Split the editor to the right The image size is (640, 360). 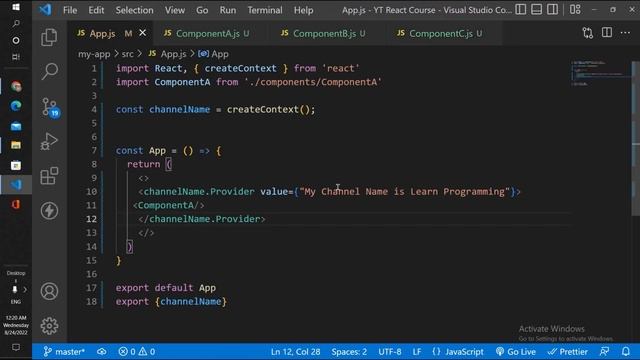pos(607,33)
